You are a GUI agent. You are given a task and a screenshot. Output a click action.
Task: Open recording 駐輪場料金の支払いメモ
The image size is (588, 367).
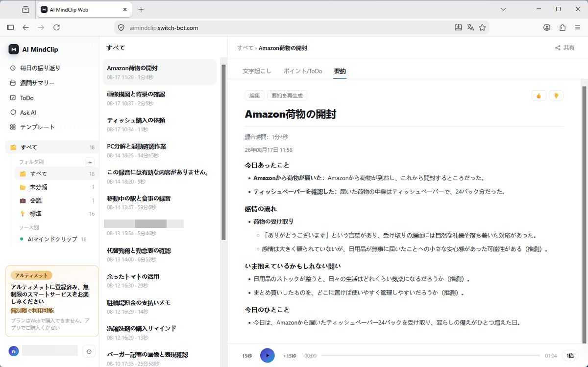point(160,306)
